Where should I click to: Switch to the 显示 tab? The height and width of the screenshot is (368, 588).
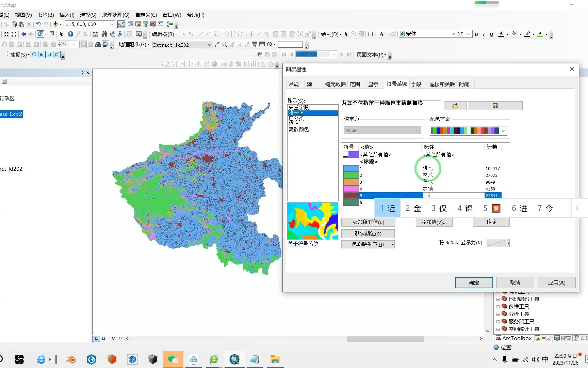tap(374, 84)
